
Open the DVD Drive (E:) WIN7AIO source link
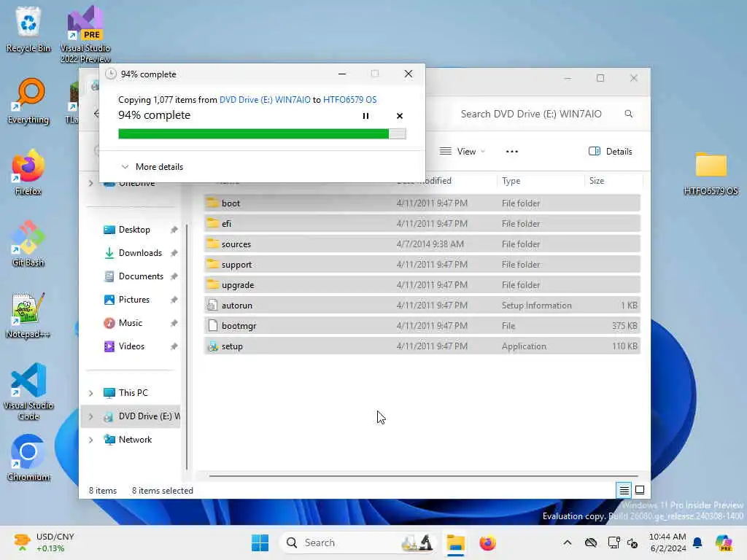tap(265, 99)
